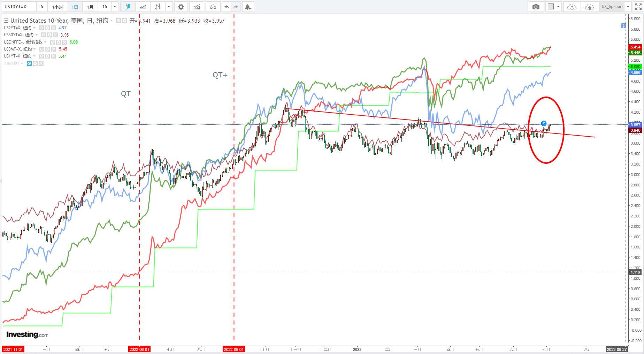Remove the US1YT=X series
Image resolution: width=644 pixels, height=354 pixels.
click(x=53, y=56)
